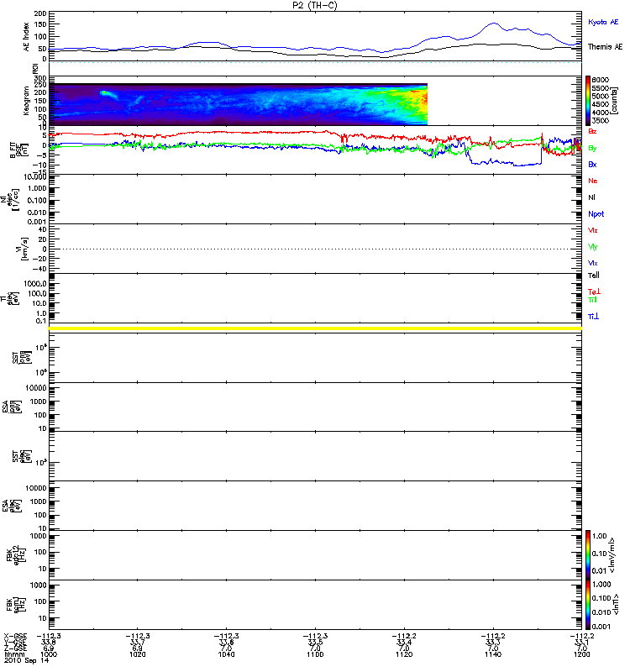Click the Keogram counts color bar

click(x=588, y=101)
